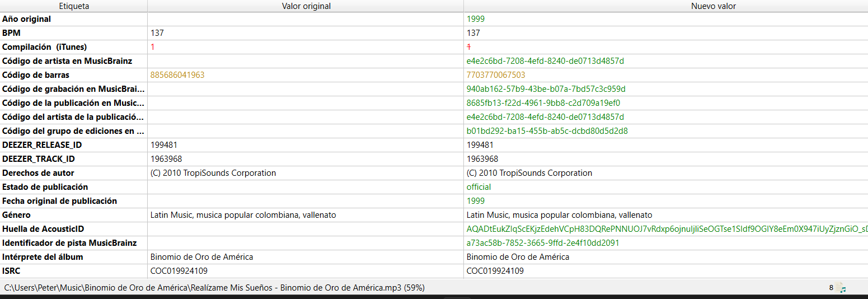The height and width of the screenshot is (299, 868).
Task: Click original barcode 885686041963
Action: coord(177,75)
